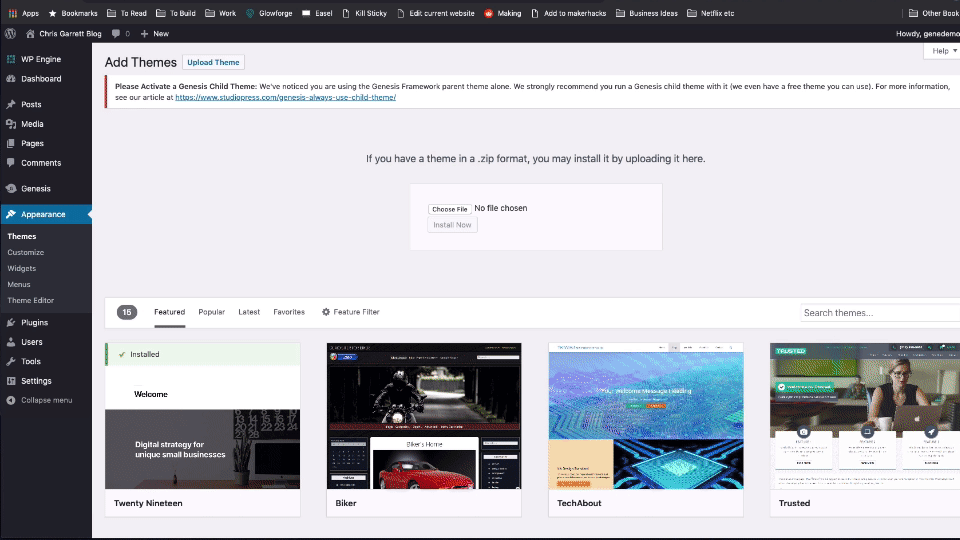The width and height of the screenshot is (960, 540).
Task: Switch to the Popular themes tab
Action: [x=212, y=312]
